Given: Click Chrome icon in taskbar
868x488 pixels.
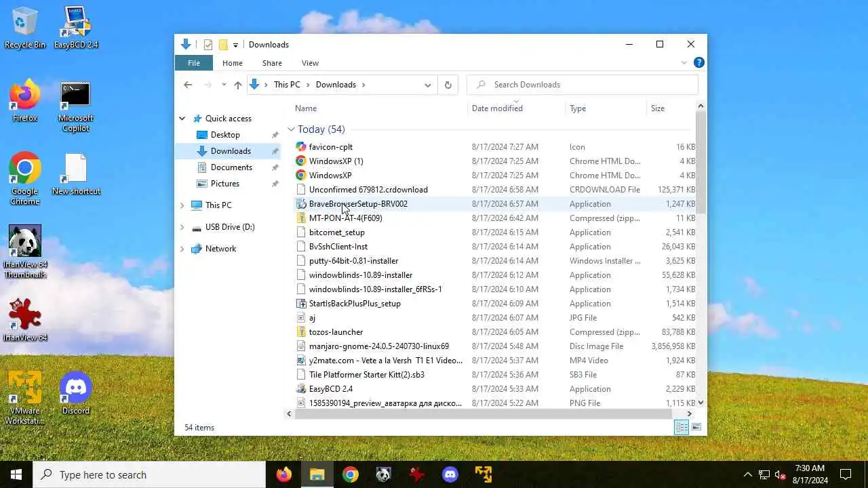Looking at the screenshot, I should [351, 474].
